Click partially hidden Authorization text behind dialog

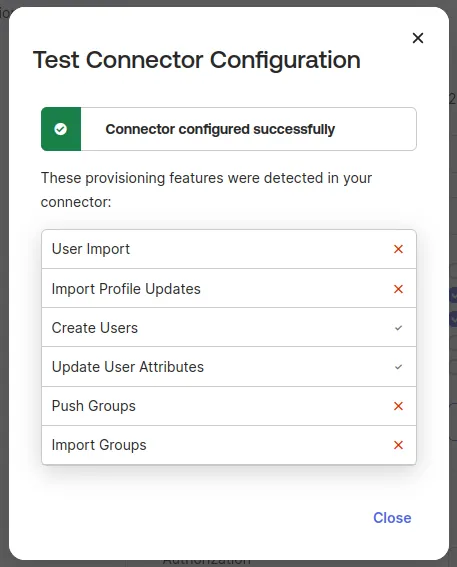[x=206, y=562]
